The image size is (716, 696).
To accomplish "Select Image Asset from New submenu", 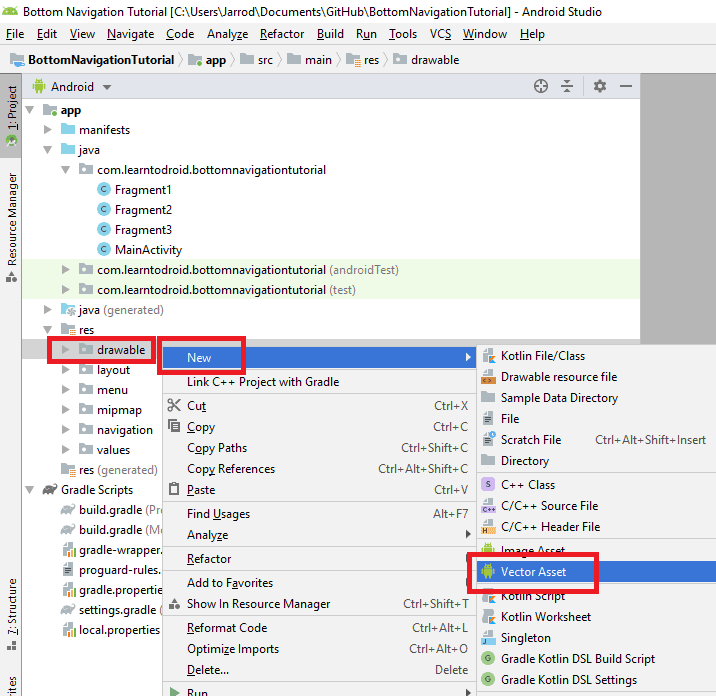I will [532, 550].
